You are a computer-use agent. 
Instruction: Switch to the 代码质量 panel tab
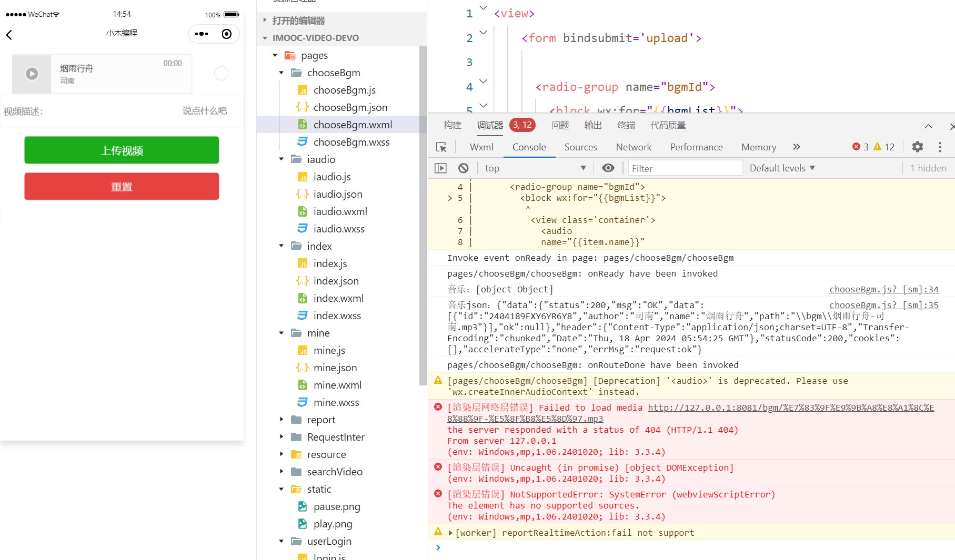(x=668, y=125)
